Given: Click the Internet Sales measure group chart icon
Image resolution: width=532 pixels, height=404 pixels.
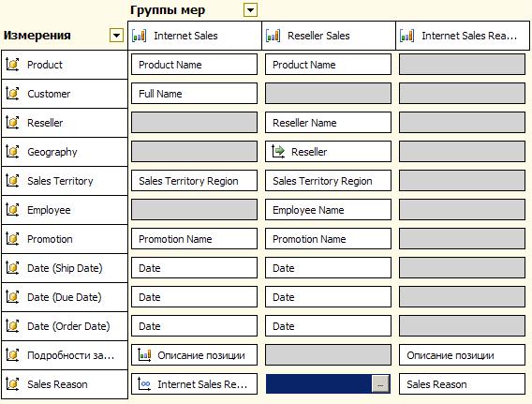Looking at the screenshot, I should coord(140,36).
